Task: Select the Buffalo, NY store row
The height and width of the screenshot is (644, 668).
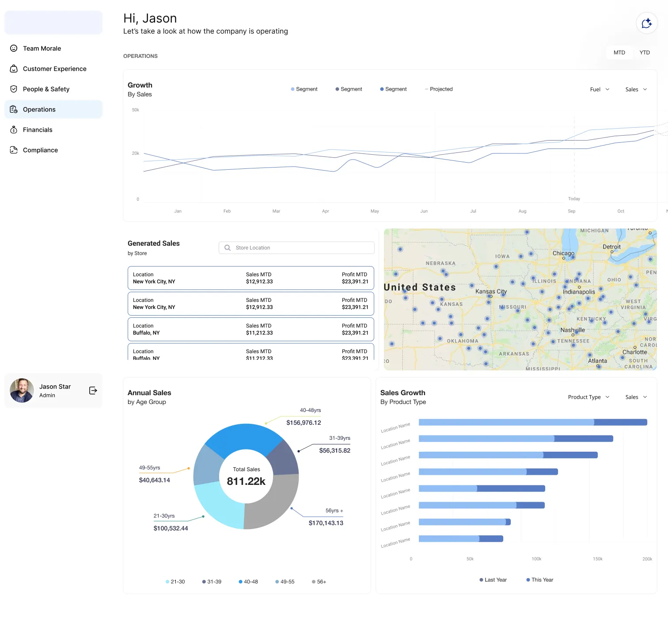Action: pyautogui.click(x=250, y=329)
